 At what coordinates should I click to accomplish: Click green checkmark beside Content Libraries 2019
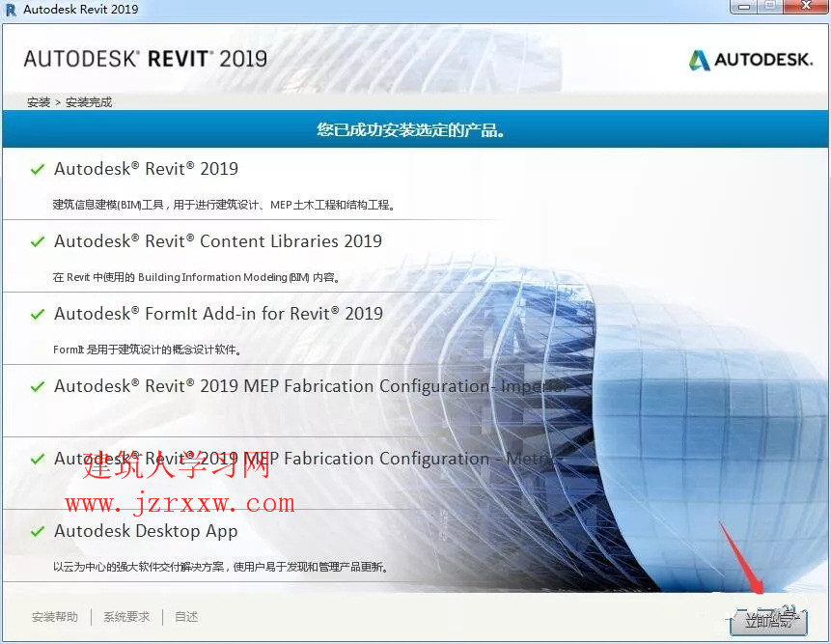[38, 241]
